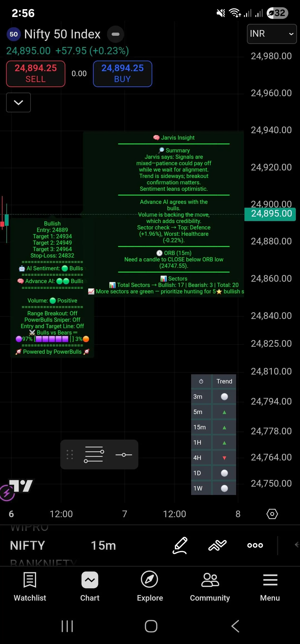Switch to the Chart tab
Screen dimensions: 300x644
click(90, 587)
